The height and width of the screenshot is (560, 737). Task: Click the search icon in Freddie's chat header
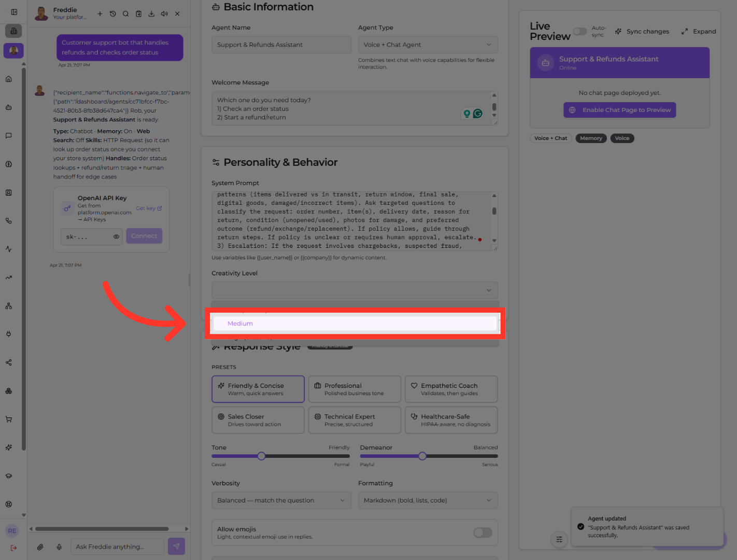point(126,14)
